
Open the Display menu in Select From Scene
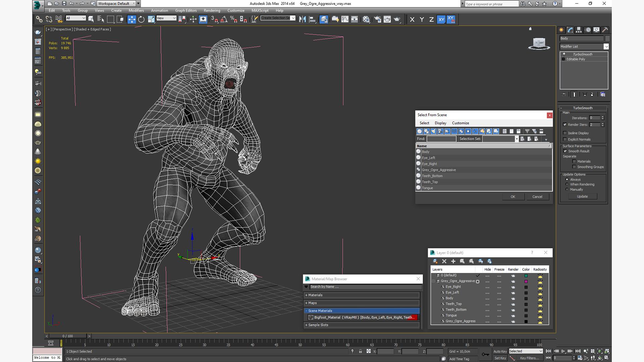(440, 123)
